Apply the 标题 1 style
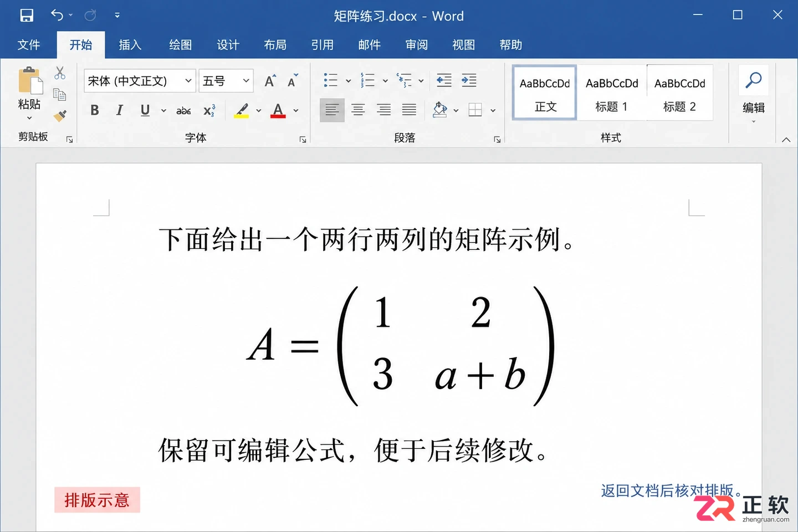 tap(612, 93)
